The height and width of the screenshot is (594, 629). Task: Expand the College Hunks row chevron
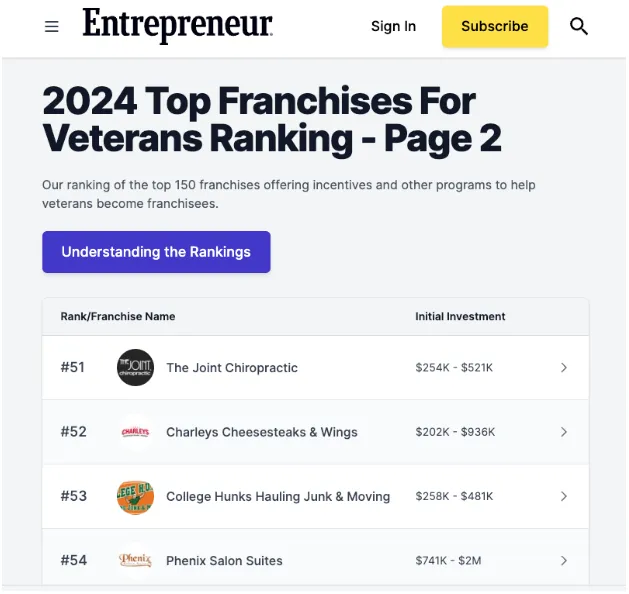pyautogui.click(x=564, y=496)
